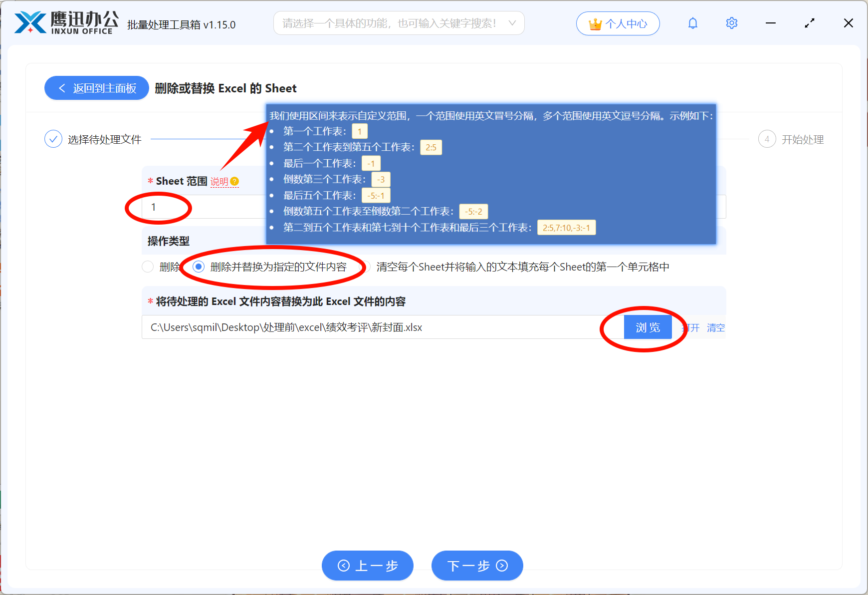Image resolution: width=868 pixels, height=595 pixels.
Task: Open the settings gear icon
Action: click(731, 23)
